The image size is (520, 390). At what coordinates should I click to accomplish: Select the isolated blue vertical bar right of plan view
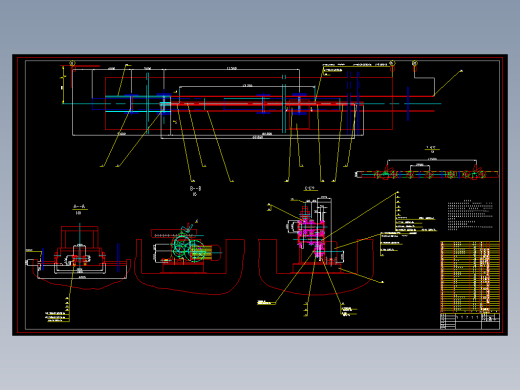[408, 104]
